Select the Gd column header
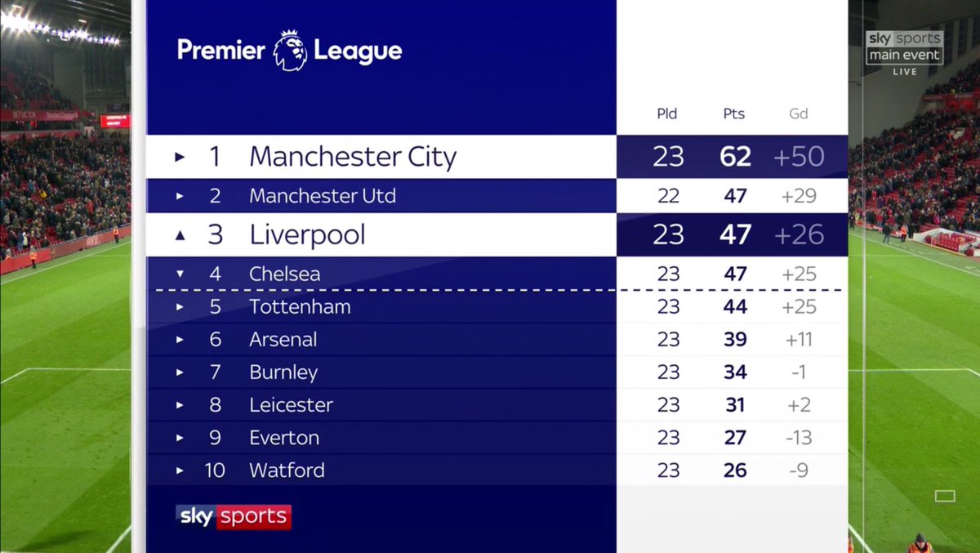This screenshot has width=980, height=553. pos(798,114)
